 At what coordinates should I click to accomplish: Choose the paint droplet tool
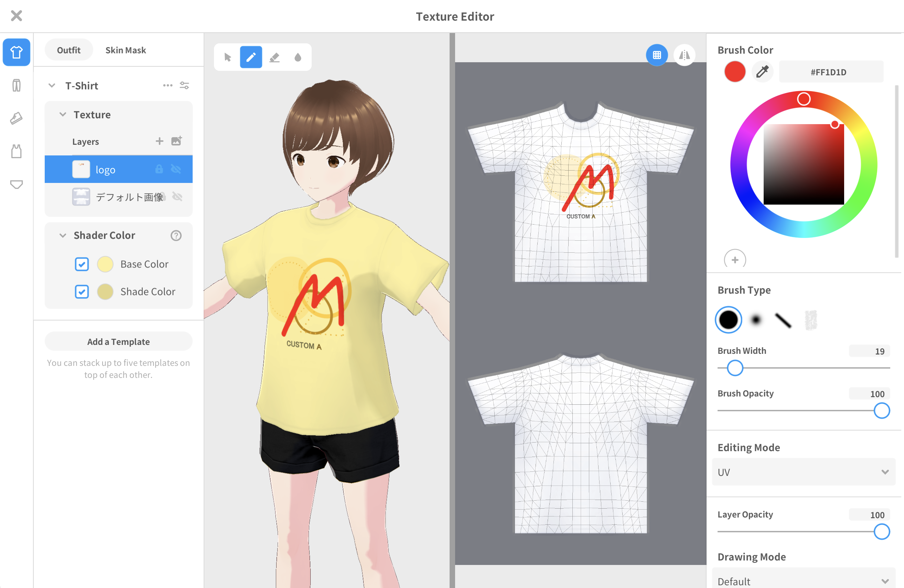click(298, 57)
